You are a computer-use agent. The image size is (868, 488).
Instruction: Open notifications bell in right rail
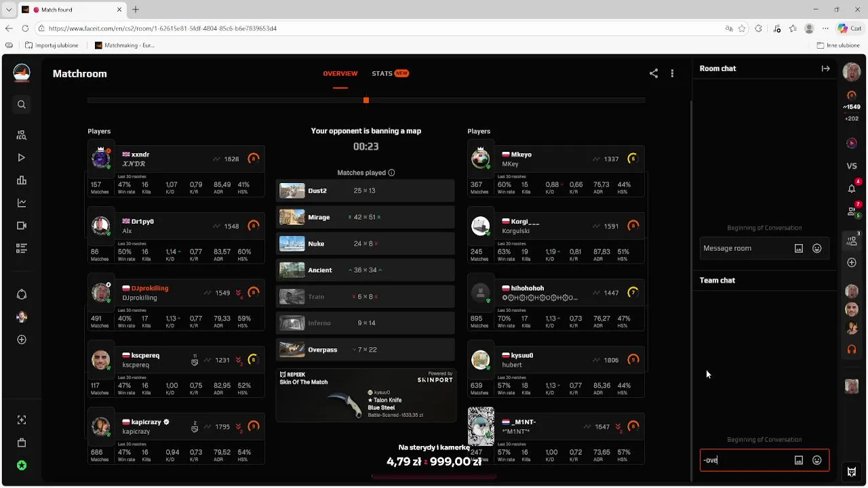click(852, 188)
